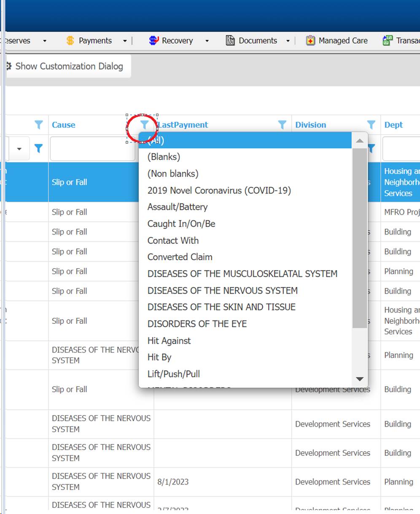Click the Division column filter funnel
420x514 pixels.
click(x=371, y=125)
